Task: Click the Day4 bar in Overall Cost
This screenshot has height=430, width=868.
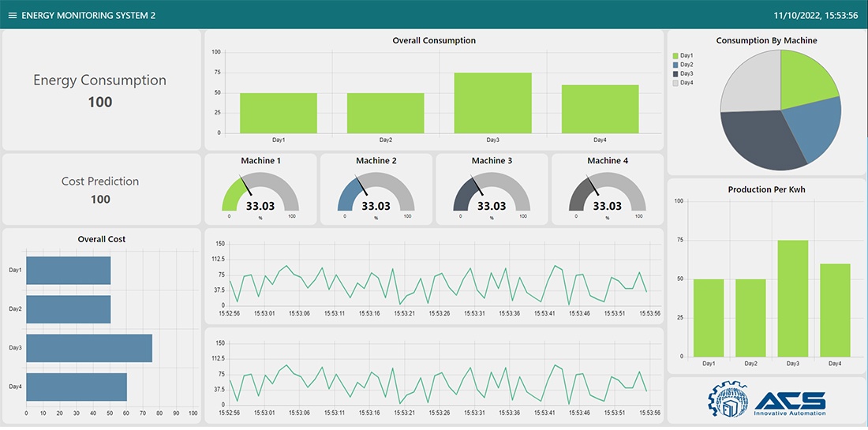Action: tap(76, 387)
